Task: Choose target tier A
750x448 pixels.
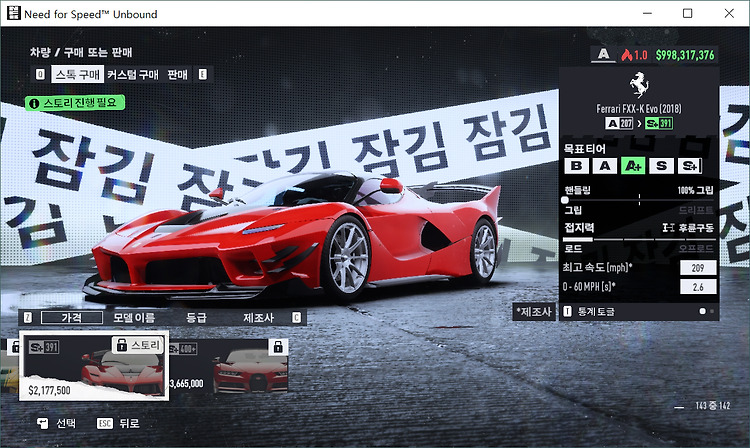Action: tap(605, 166)
